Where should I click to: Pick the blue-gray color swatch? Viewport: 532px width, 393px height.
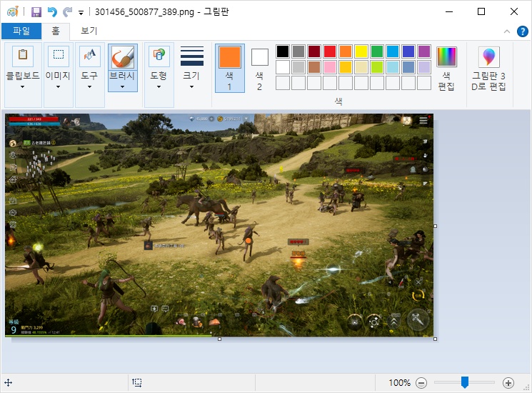tap(408, 67)
